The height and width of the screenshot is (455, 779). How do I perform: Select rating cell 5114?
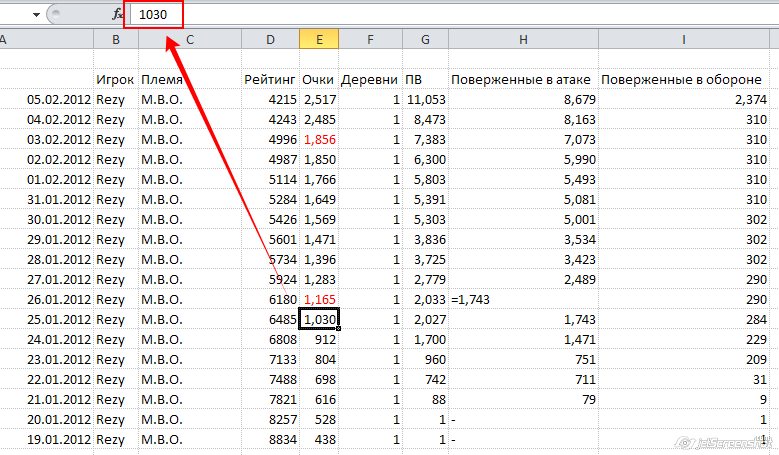[x=270, y=179]
